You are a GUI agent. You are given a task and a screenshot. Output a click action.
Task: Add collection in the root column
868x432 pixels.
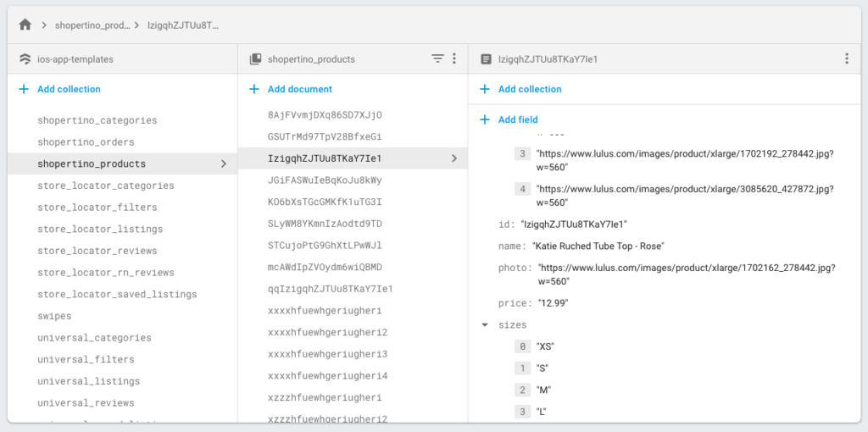(x=69, y=89)
